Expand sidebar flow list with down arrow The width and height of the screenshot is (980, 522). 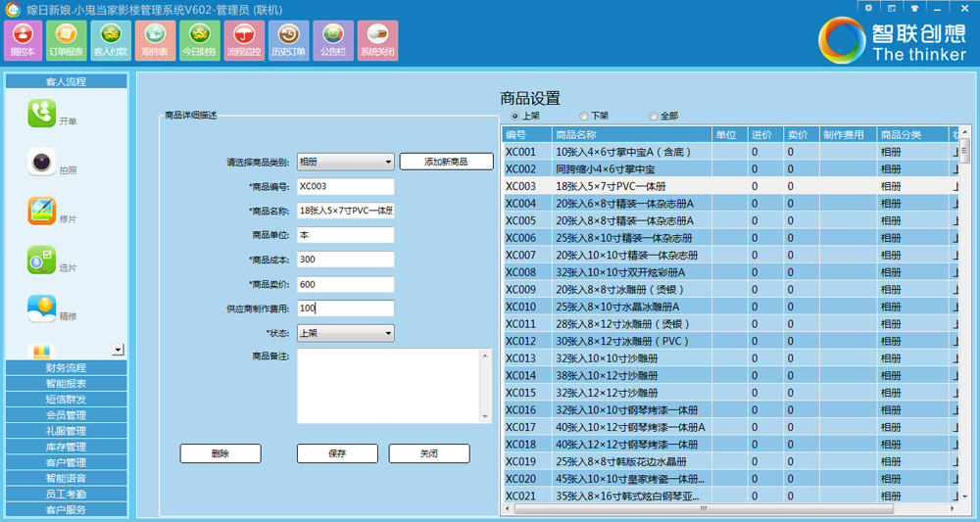click(x=119, y=350)
